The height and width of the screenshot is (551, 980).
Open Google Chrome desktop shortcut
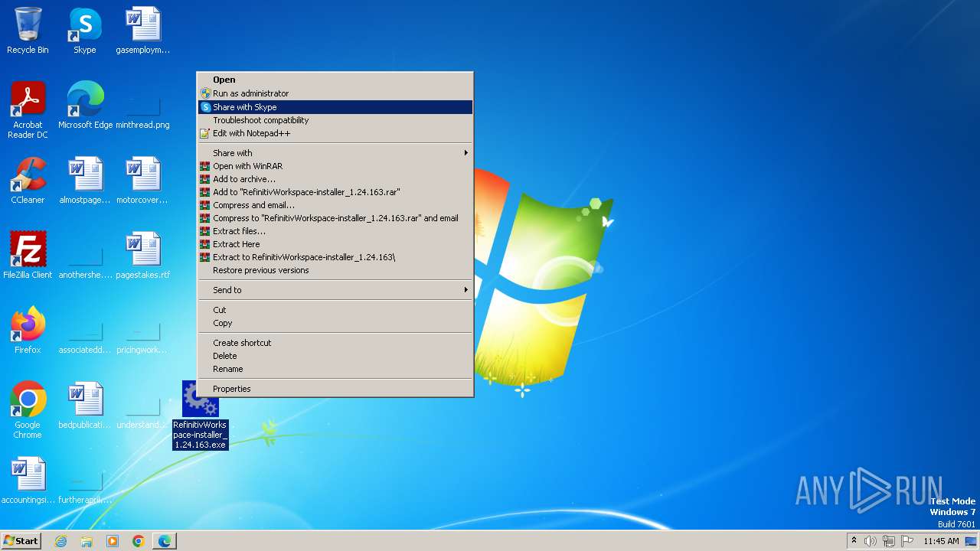click(28, 410)
